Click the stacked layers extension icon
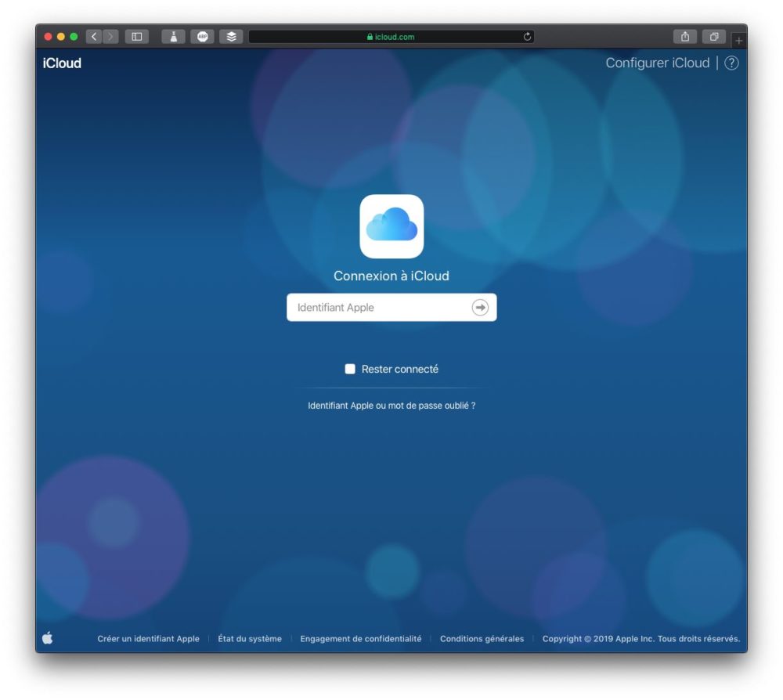Image resolution: width=783 pixels, height=700 pixels. coord(231,36)
